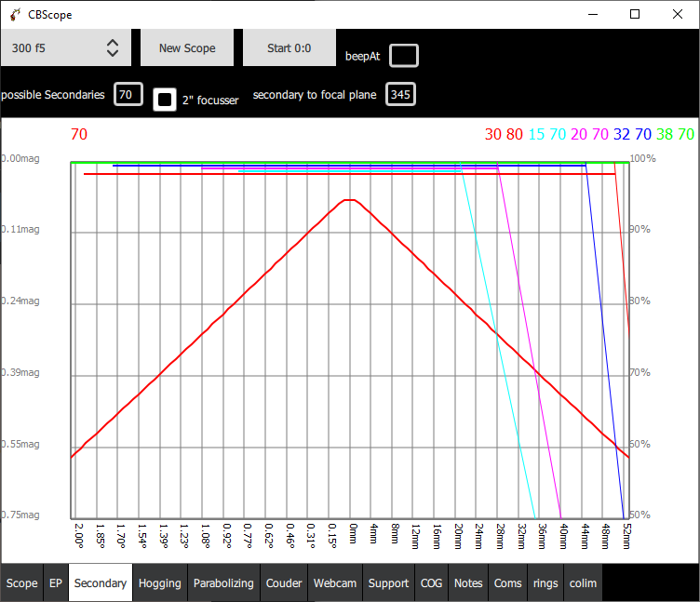Select the Support tab
This screenshot has height=602, width=700.
[388, 582]
